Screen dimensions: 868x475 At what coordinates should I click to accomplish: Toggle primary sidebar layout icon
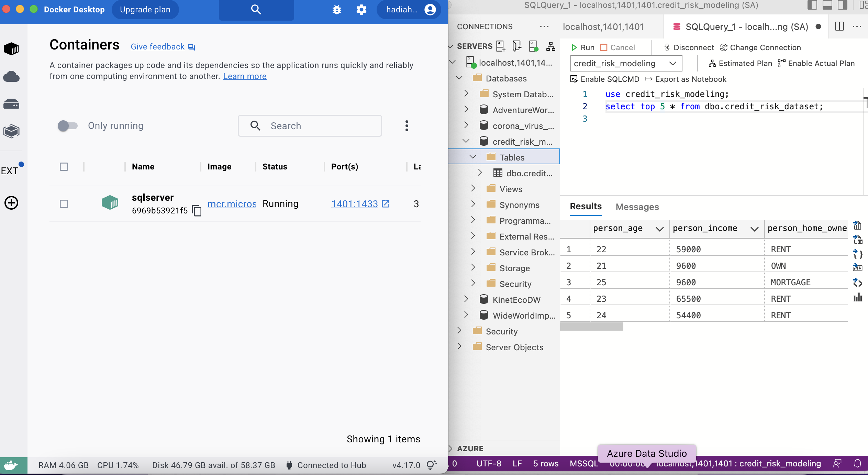coord(812,5)
